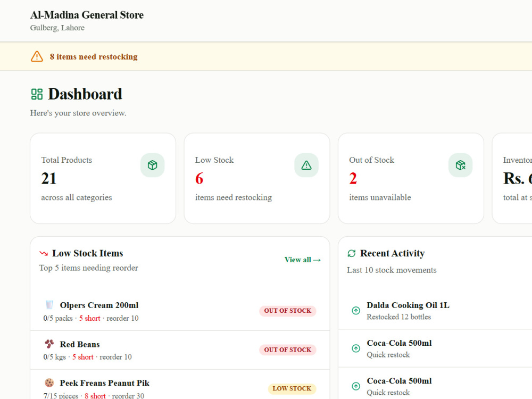This screenshot has height=399, width=532.
Task: Click the Olpers Cream glass emoji icon
Action: coord(49,304)
